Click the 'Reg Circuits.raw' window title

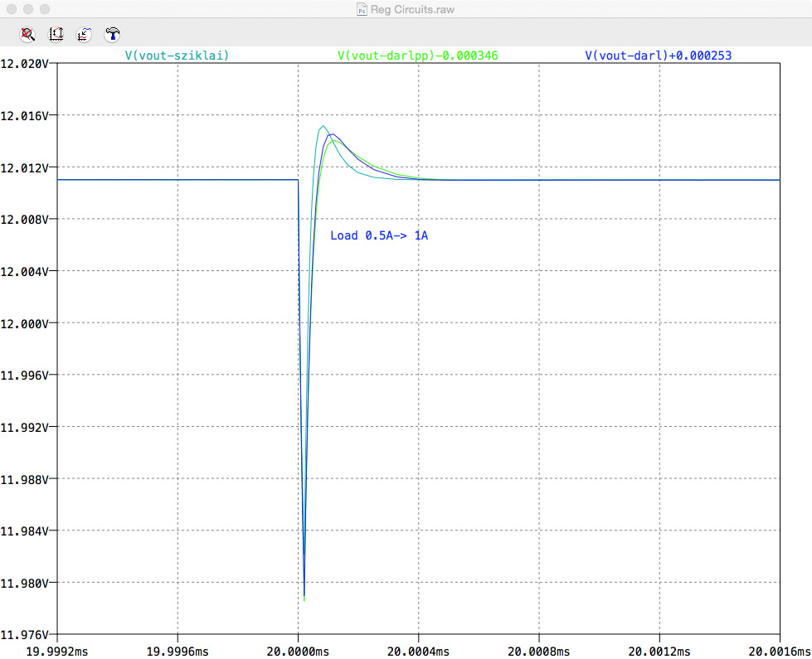(x=412, y=9)
